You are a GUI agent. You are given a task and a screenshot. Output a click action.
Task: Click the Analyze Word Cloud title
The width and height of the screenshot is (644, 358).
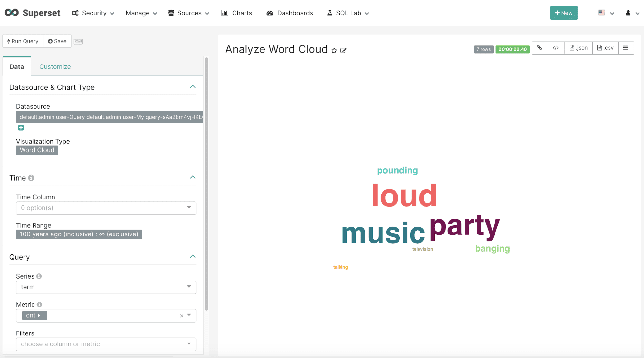(x=276, y=49)
